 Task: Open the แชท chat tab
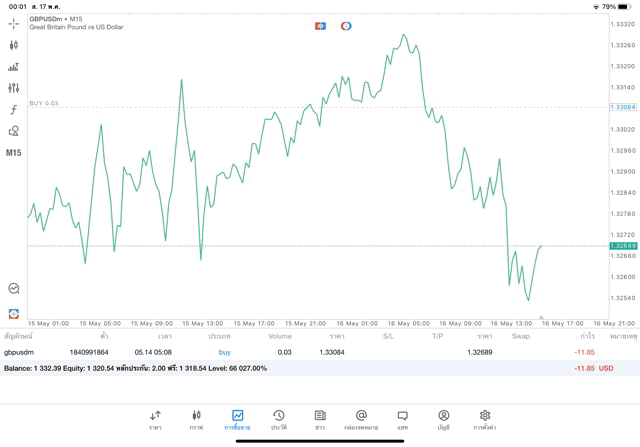tap(402, 419)
